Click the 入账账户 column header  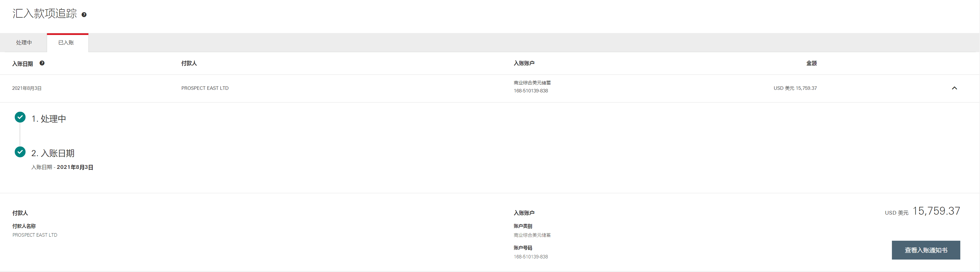tap(524, 63)
